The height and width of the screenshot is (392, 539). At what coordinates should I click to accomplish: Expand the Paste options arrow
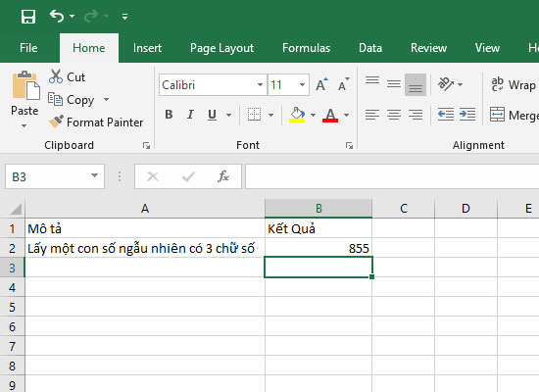coord(24,125)
